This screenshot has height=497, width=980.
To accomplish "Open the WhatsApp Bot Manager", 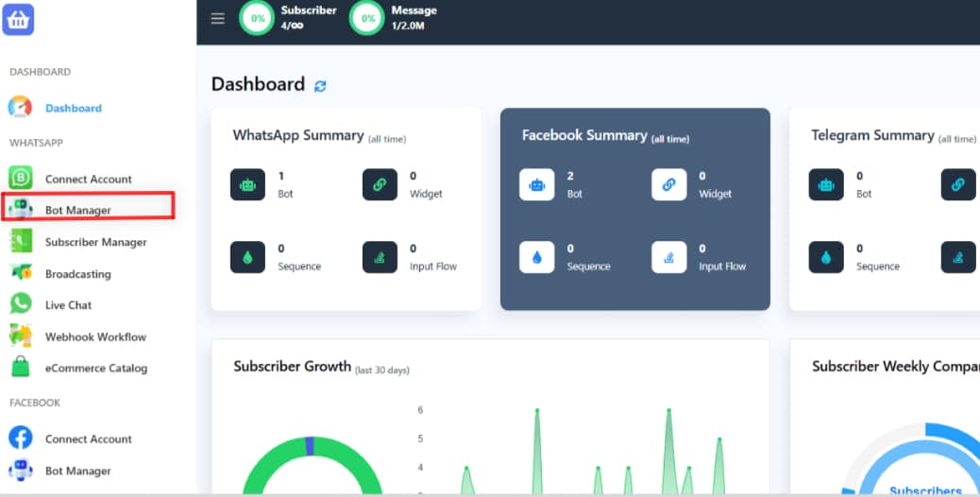I will pos(77,210).
